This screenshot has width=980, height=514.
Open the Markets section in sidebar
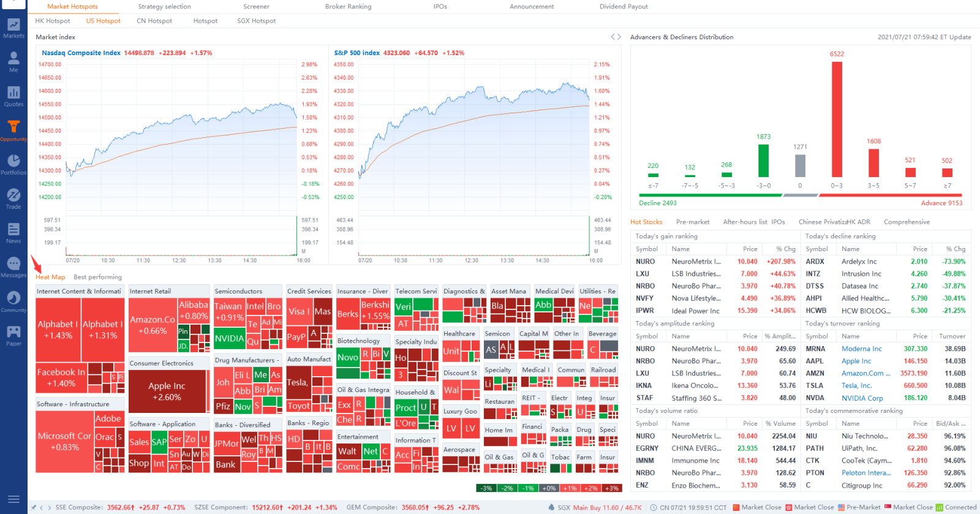click(13, 28)
